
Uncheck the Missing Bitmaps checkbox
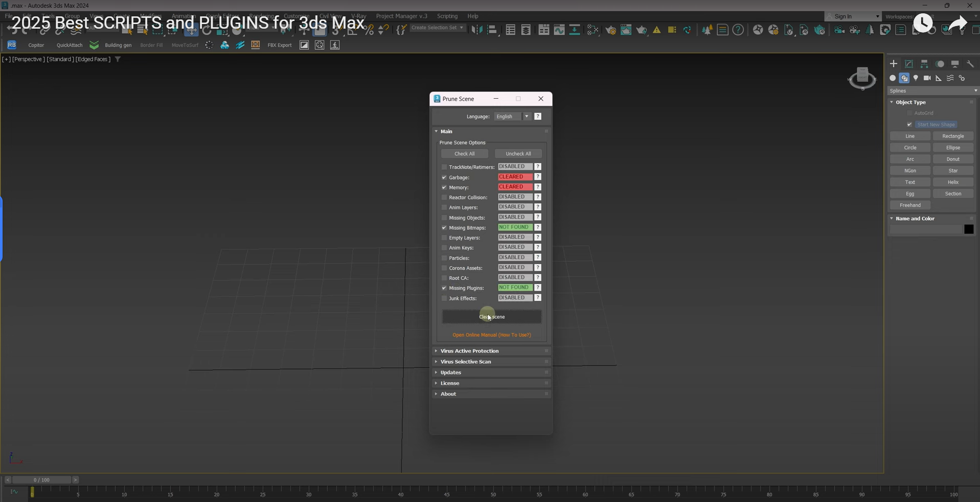point(444,228)
